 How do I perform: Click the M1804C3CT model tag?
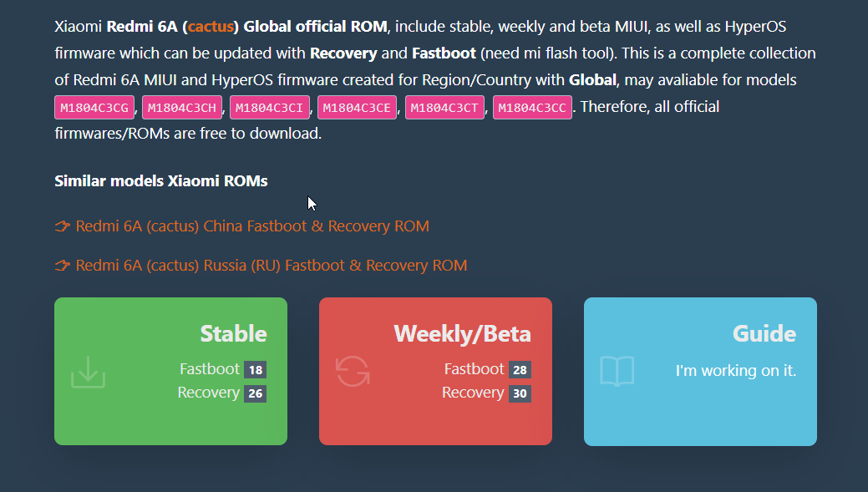(x=444, y=108)
